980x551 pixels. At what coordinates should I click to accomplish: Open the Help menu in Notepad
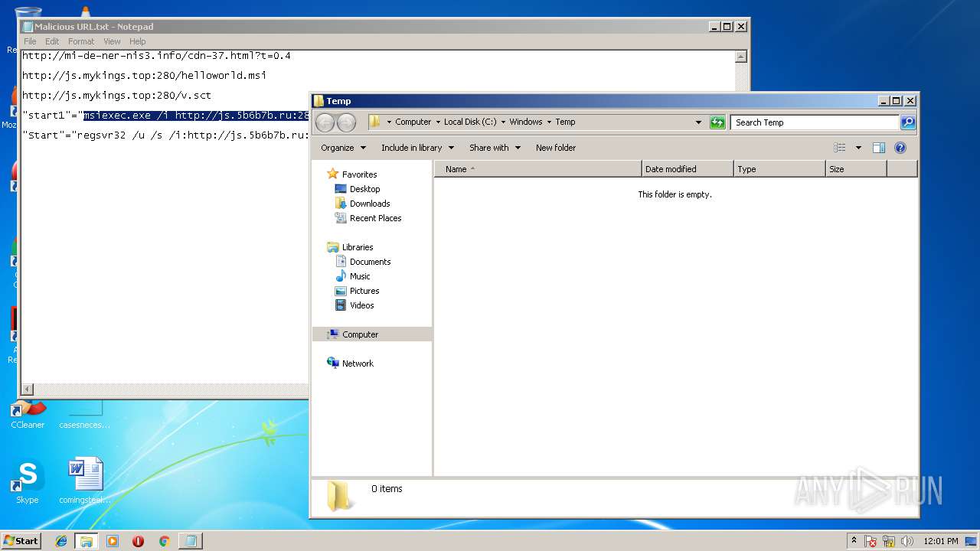point(137,41)
